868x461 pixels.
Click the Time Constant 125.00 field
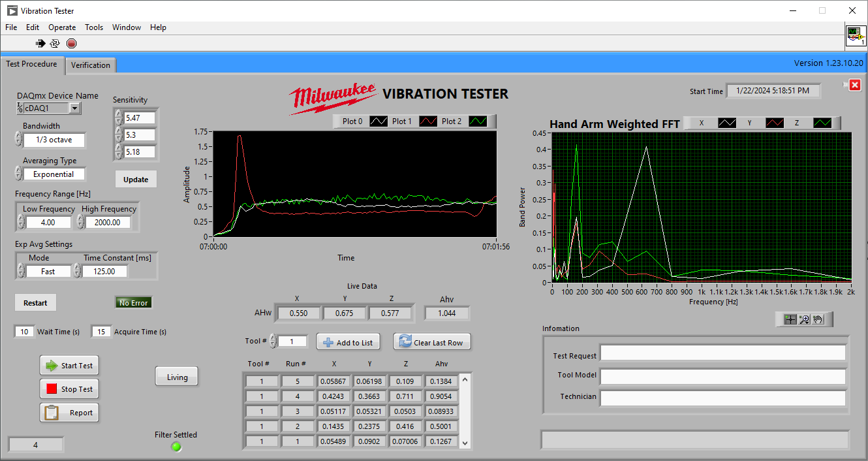[104, 271]
